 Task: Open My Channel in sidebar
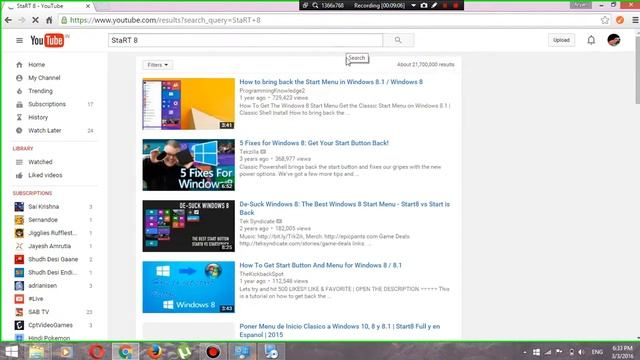point(44,78)
